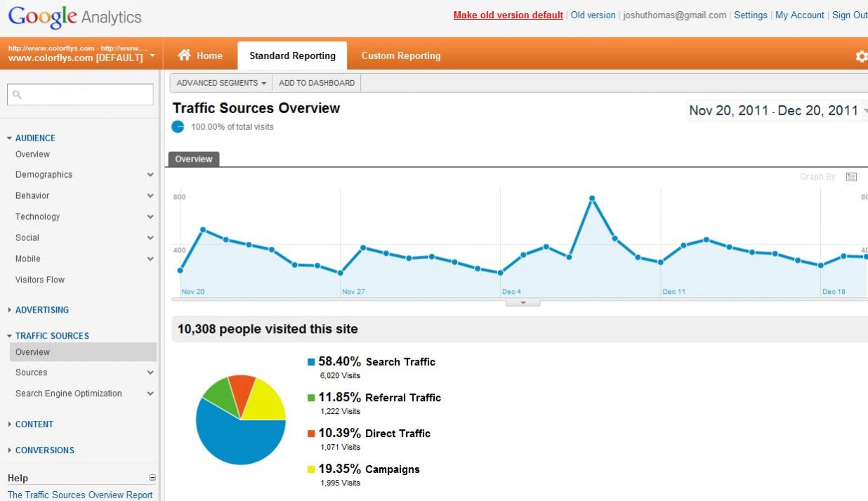The width and height of the screenshot is (868, 501).
Task: Click the Search Traffic label
Action: (400, 362)
